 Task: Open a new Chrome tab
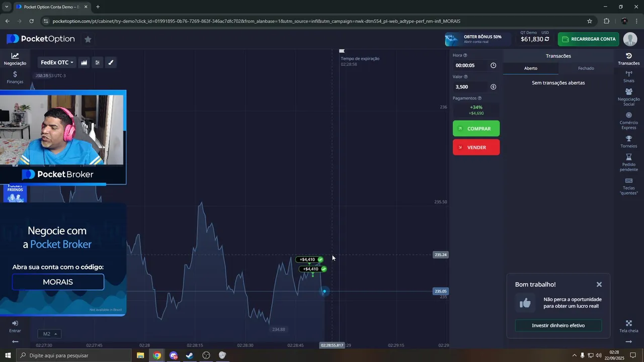click(x=98, y=7)
